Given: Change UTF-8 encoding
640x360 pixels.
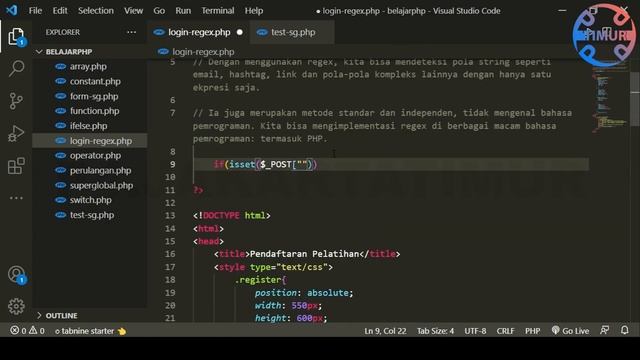Looking at the screenshot, I should pyautogui.click(x=475, y=331).
